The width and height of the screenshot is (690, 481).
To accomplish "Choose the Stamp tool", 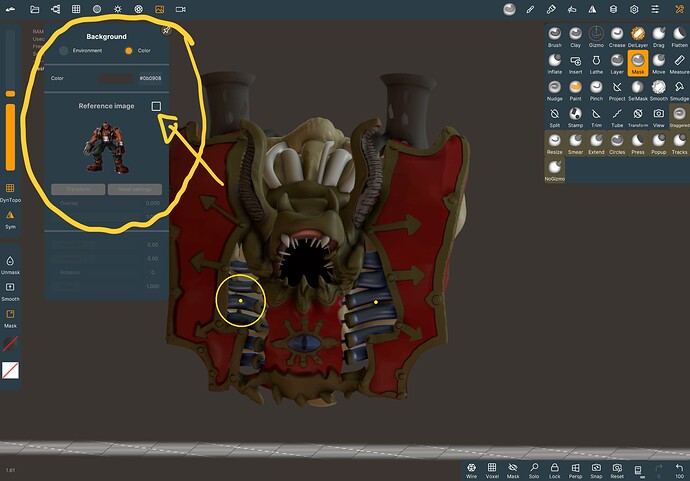I will tap(575, 117).
